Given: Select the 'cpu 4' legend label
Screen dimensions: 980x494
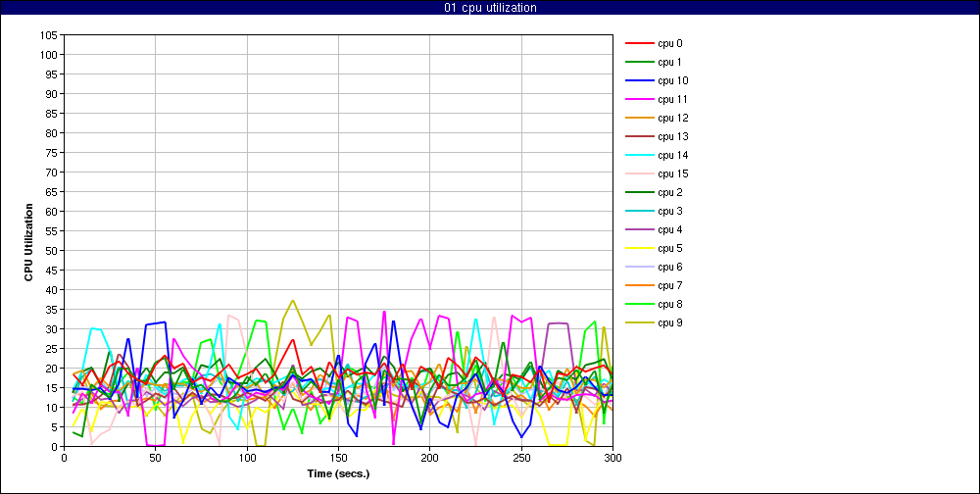Looking at the screenshot, I should pyautogui.click(x=670, y=229).
